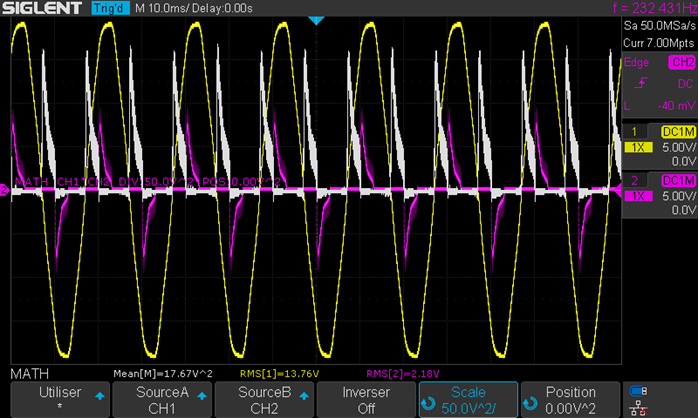Viewport: 699px width, 419px height.
Task: Click the channel 2 ground level marker
Action: coord(4,190)
